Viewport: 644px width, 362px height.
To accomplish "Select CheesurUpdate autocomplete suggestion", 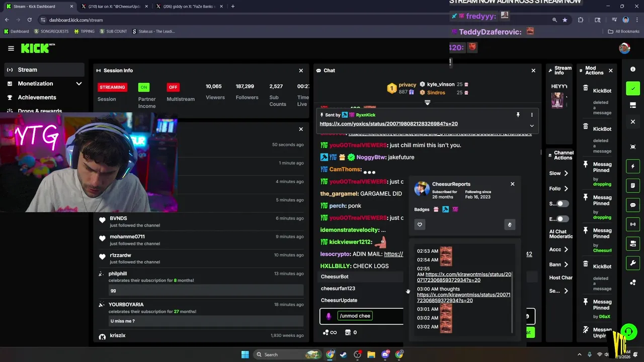I will click(361, 300).
